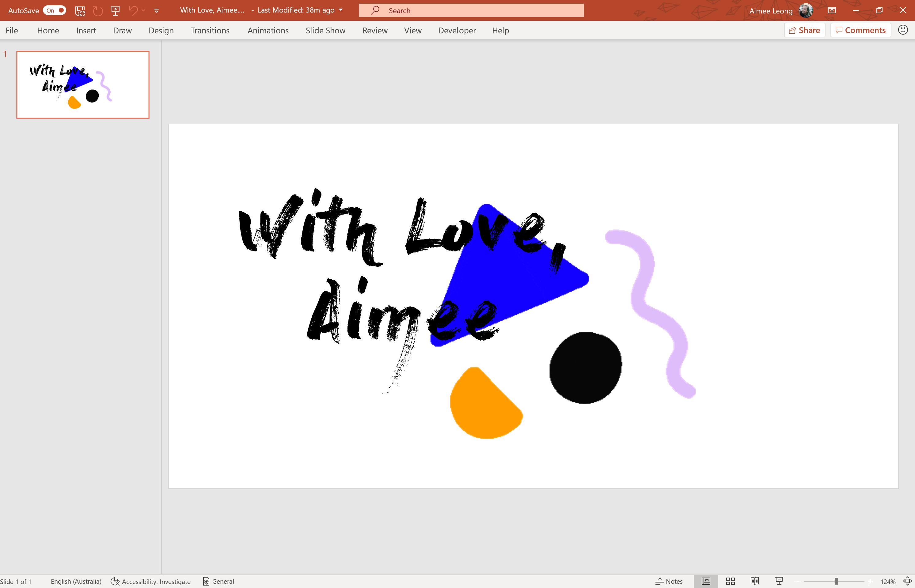
Task: Start Slide Show from the status bar icon
Action: [x=779, y=581]
